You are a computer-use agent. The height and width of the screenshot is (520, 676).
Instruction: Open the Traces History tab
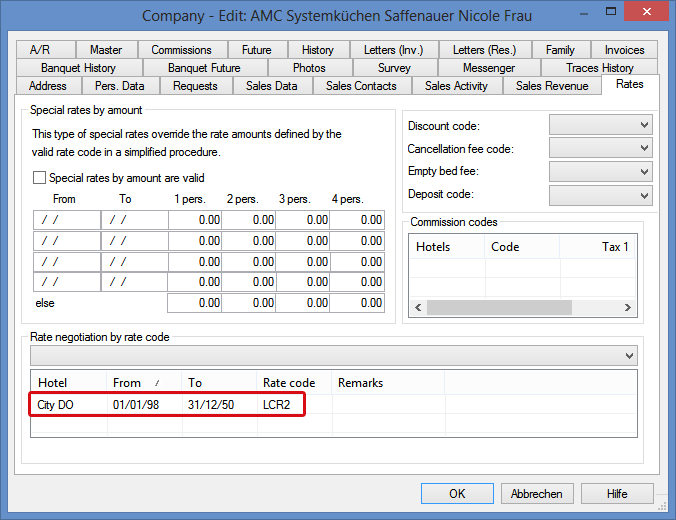tap(600, 68)
